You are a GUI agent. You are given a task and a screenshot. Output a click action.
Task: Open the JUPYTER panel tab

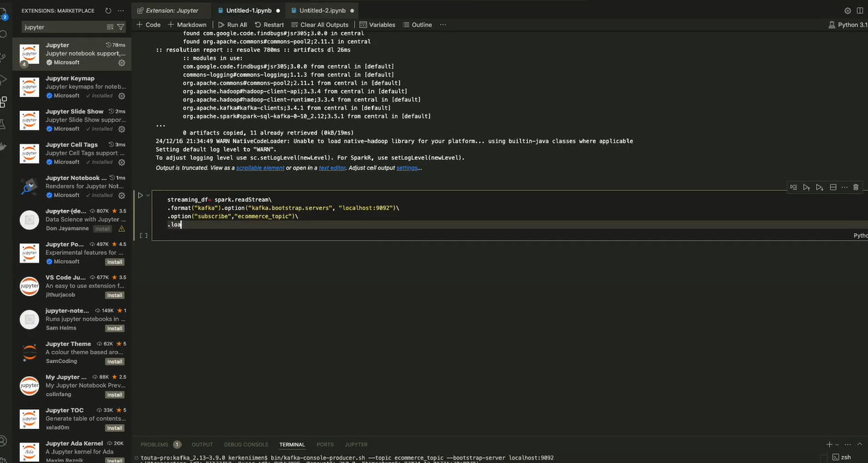coord(356,445)
